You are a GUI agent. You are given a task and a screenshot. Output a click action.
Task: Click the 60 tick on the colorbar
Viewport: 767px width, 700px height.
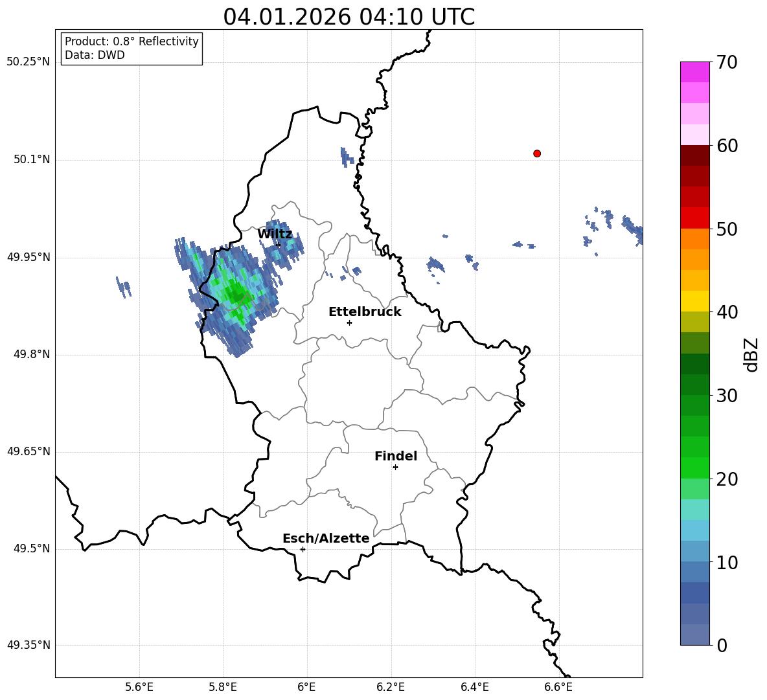pyautogui.click(x=726, y=146)
